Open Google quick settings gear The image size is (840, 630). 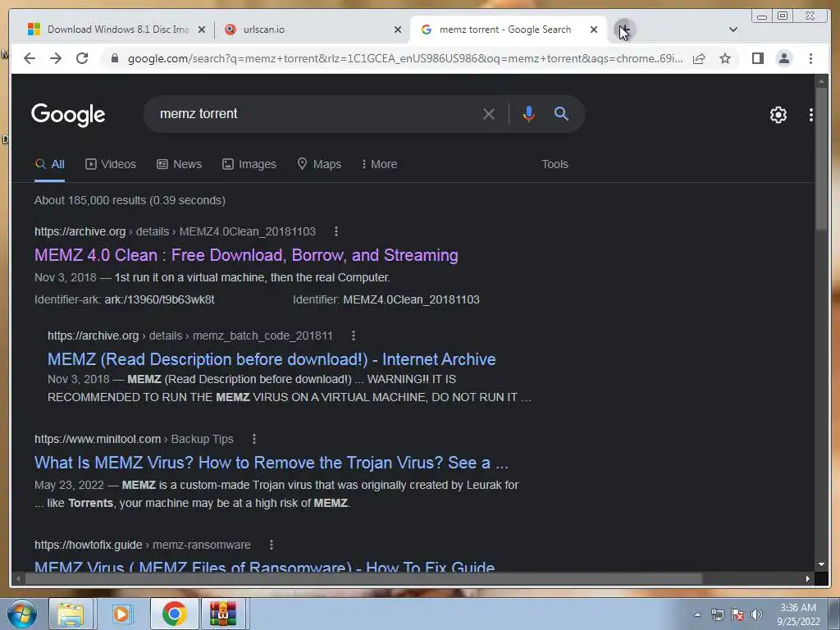(x=778, y=115)
